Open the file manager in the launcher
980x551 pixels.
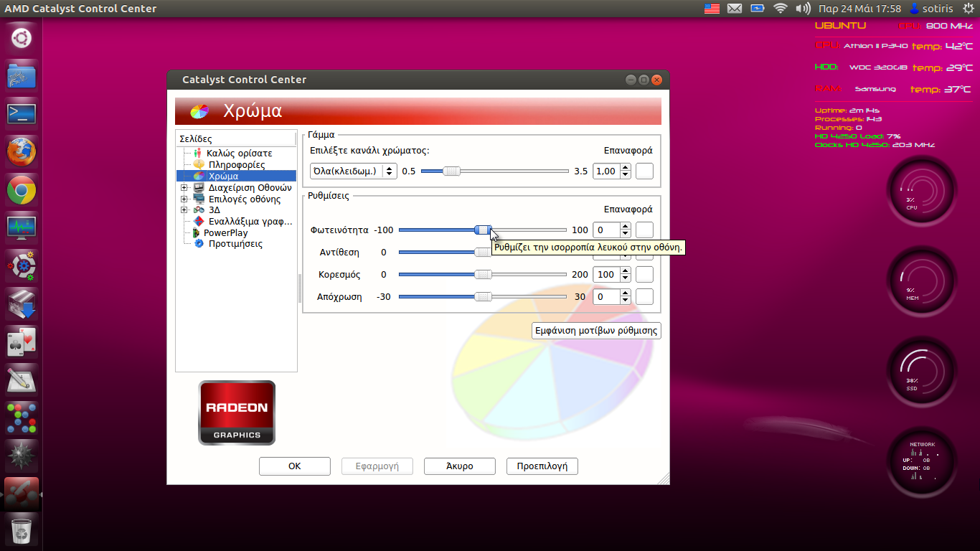click(22, 76)
